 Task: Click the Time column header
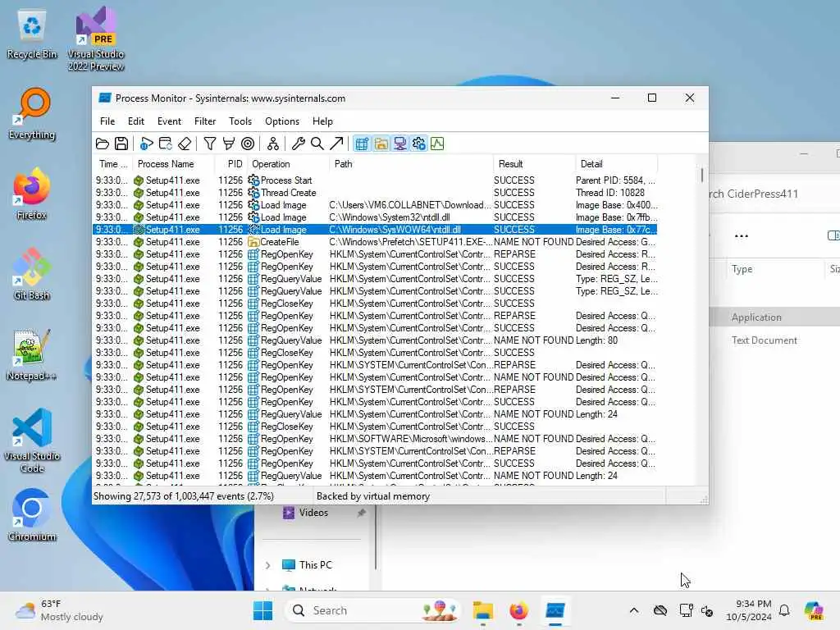point(112,164)
